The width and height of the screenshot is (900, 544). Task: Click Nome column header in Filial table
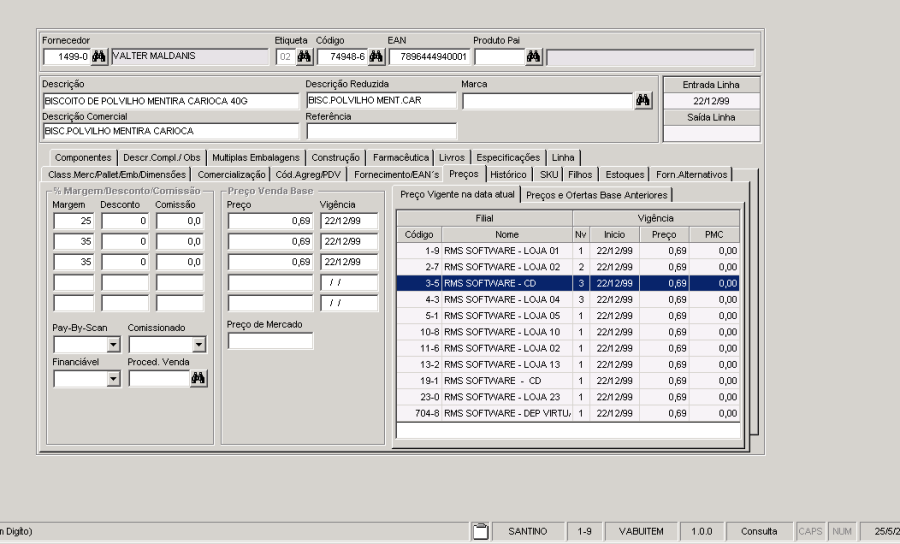(x=507, y=235)
